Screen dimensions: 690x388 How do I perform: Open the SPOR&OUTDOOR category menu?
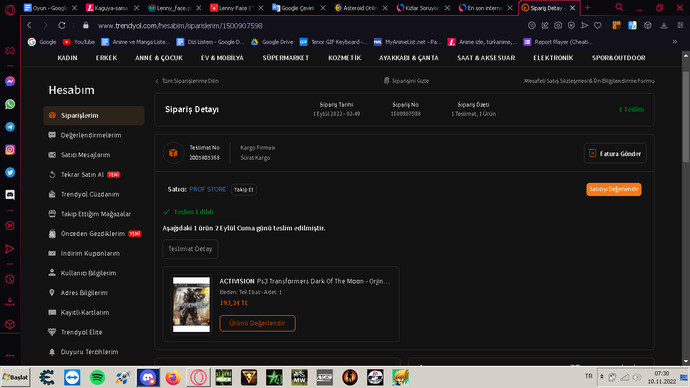[x=618, y=58]
